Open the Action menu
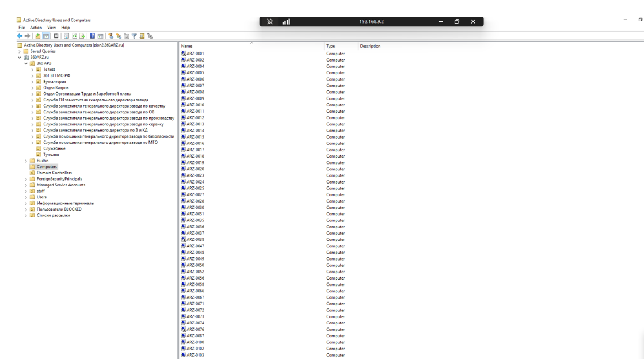Screen dimensions: 644x359 pos(36,28)
